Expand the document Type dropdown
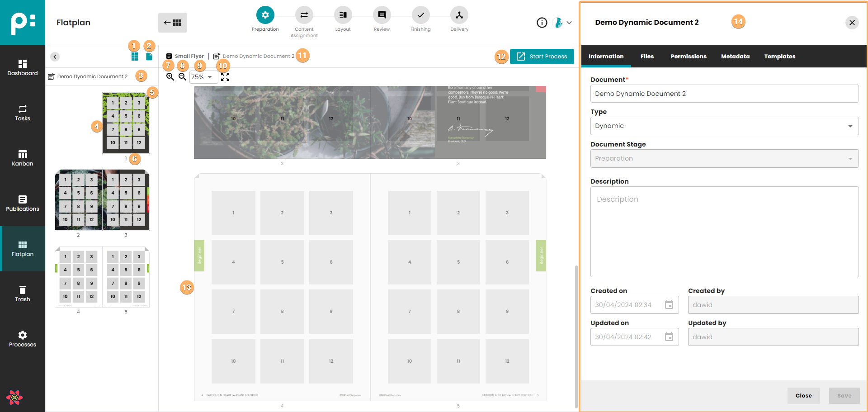The image size is (868, 412). tap(724, 126)
